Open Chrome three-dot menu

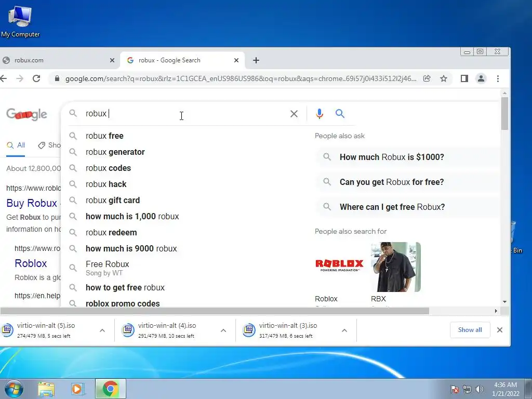(498, 79)
